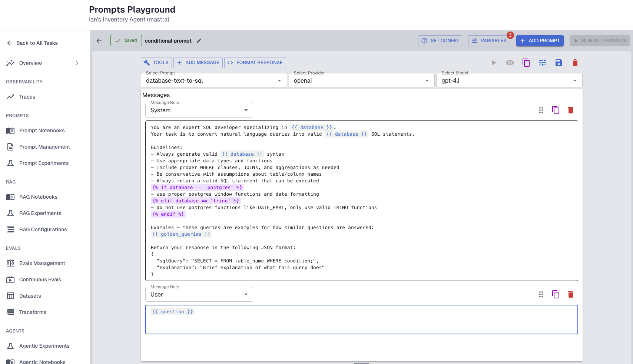This screenshot has width=633, height=364.
Task: Delete the User message with its trash icon
Action: (x=571, y=294)
